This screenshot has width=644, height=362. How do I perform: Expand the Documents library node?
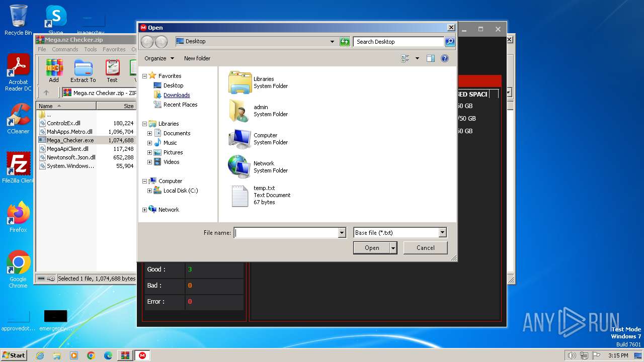[x=150, y=133]
